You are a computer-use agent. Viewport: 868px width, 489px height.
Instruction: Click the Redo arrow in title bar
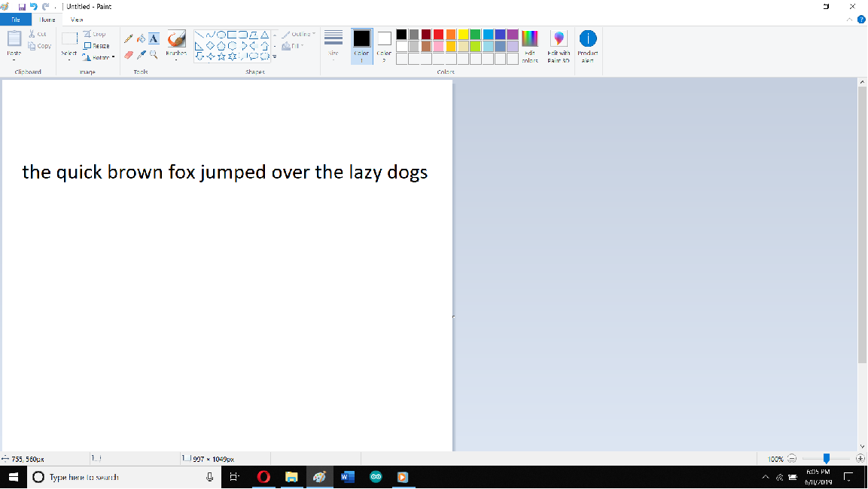pos(46,7)
